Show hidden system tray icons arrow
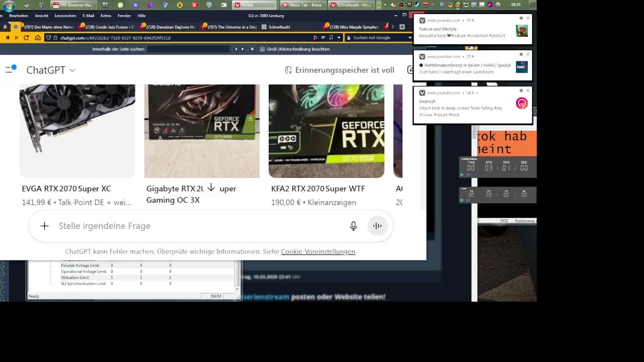The image size is (644, 362). (385, 5)
